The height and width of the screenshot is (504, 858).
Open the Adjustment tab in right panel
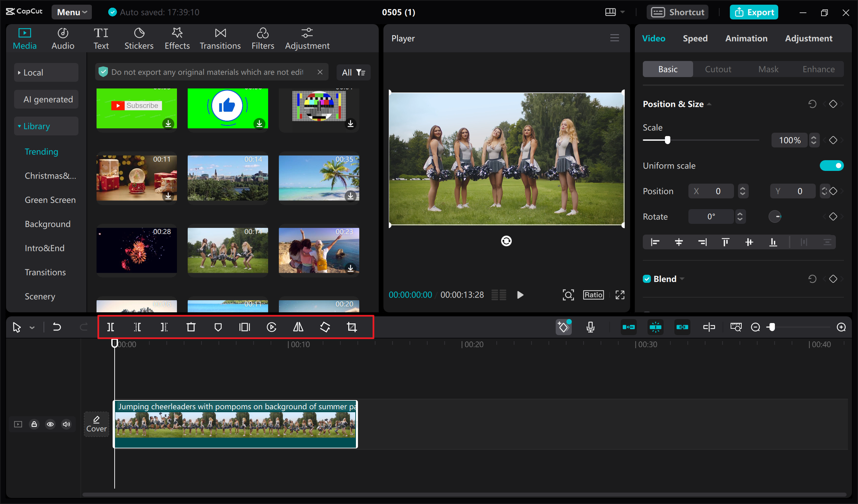click(x=808, y=39)
